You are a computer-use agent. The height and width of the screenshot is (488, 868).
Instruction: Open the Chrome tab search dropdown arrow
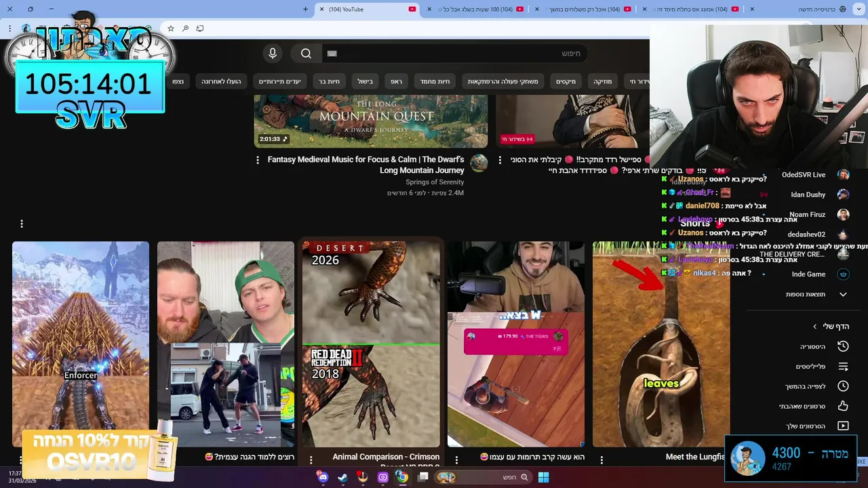click(860, 9)
